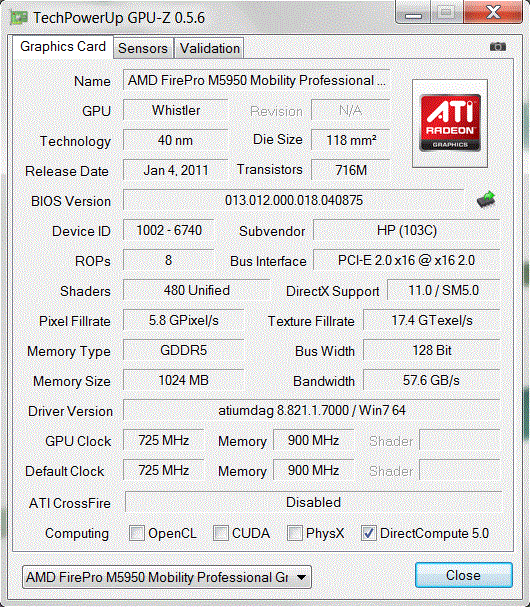Screen dimensions: 530x607
Task: Click the maximize window button
Action: [446, 12]
